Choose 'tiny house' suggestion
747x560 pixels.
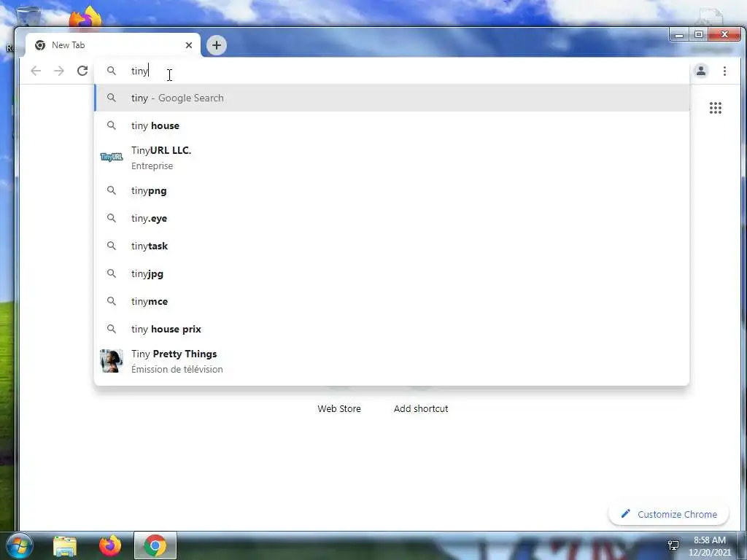pos(392,125)
